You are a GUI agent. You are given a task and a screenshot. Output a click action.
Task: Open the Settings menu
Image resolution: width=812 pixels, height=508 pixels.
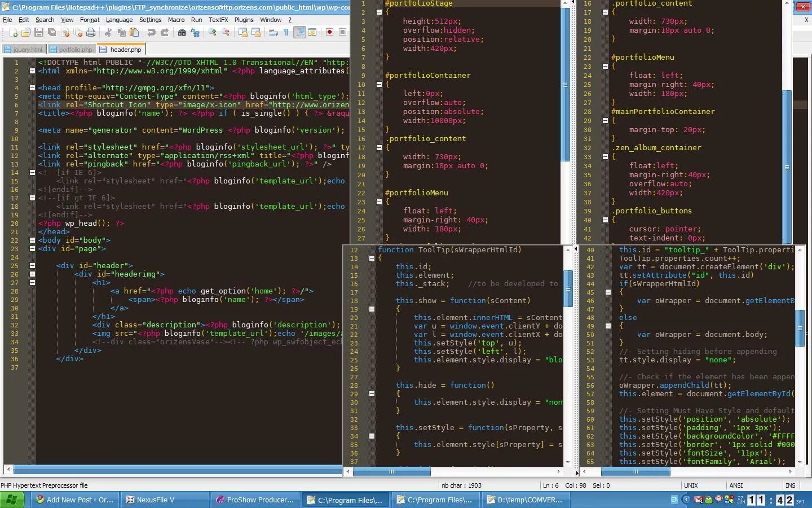pos(150,20)
